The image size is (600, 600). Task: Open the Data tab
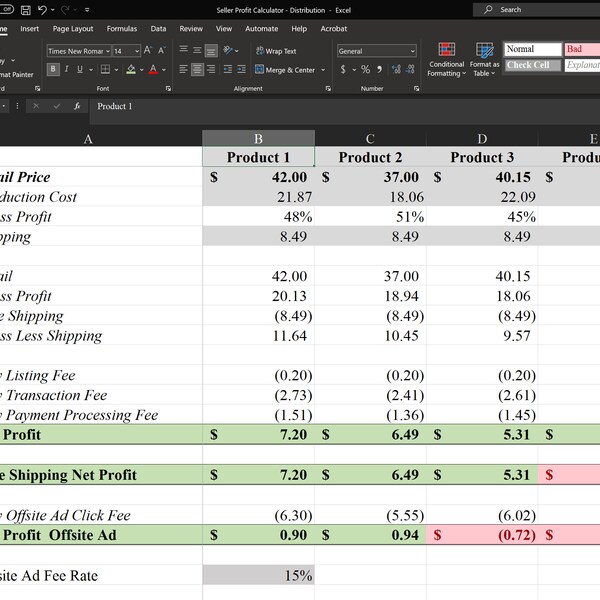pyautogui.click(x=158, y=29)
